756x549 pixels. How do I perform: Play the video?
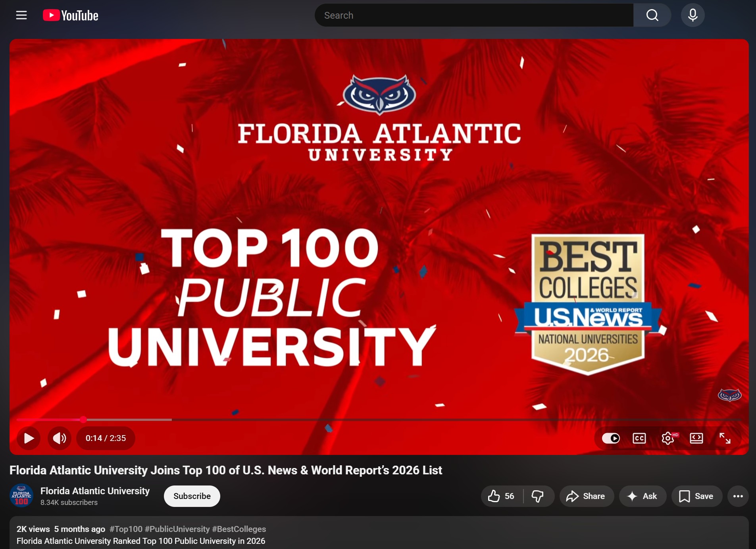click(x=29, y=438)
